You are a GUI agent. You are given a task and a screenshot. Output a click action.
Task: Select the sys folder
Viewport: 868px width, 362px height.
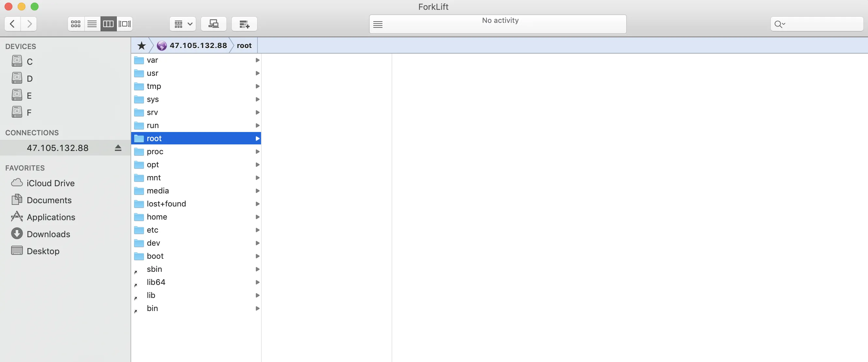(x=196, y=99)
